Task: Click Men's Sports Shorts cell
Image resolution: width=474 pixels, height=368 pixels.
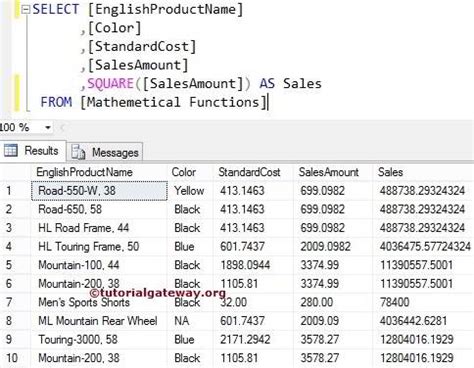Action: coord(99,302)
